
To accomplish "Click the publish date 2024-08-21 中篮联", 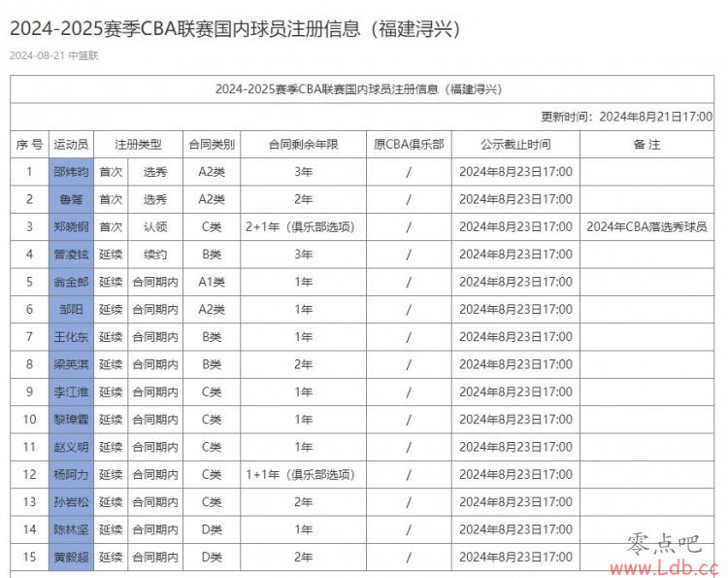I will click(53, 55).
